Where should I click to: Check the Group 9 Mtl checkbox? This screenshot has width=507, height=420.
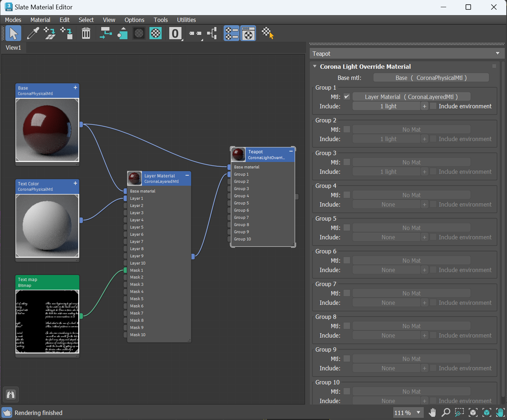click(x=347, y=358)
